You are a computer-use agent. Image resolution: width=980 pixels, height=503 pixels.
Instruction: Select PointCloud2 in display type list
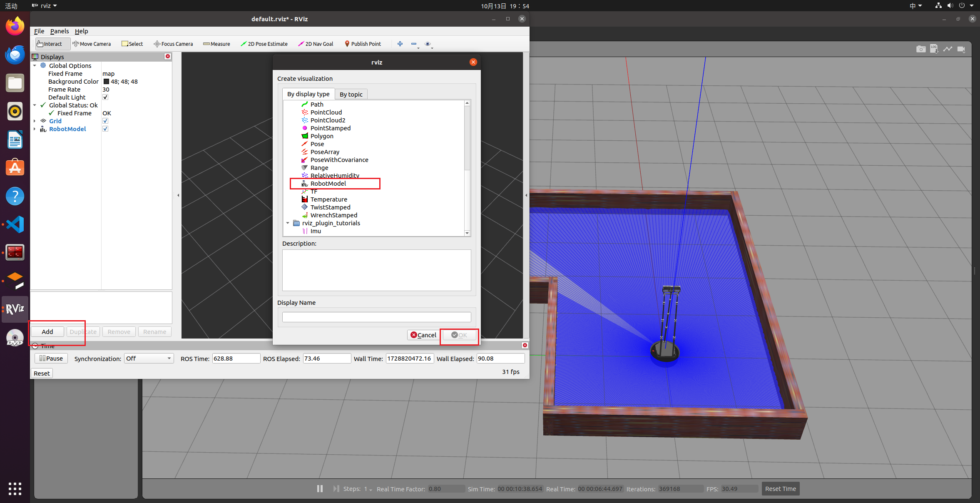click(x=328, y=120)
